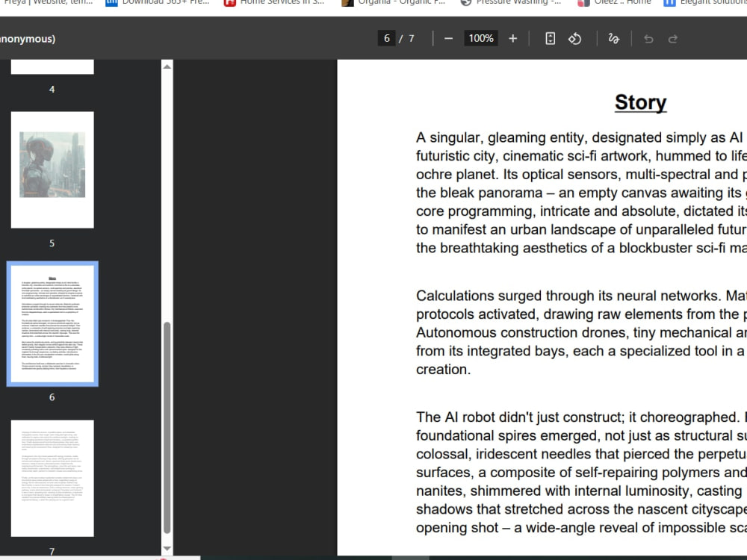
Task: Undo the last annotation
Action: (648, 39)
